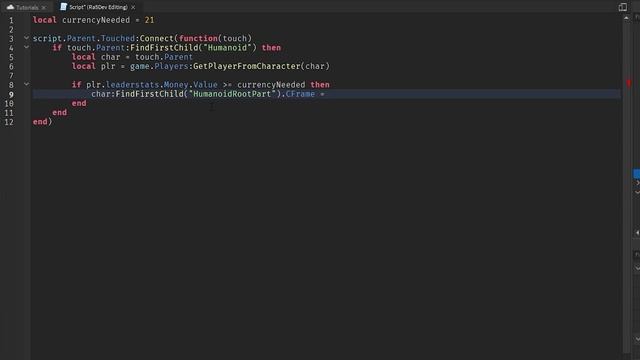Collapse the function block at line 3
The image size is (640, 360).
(x=26, y=38)
